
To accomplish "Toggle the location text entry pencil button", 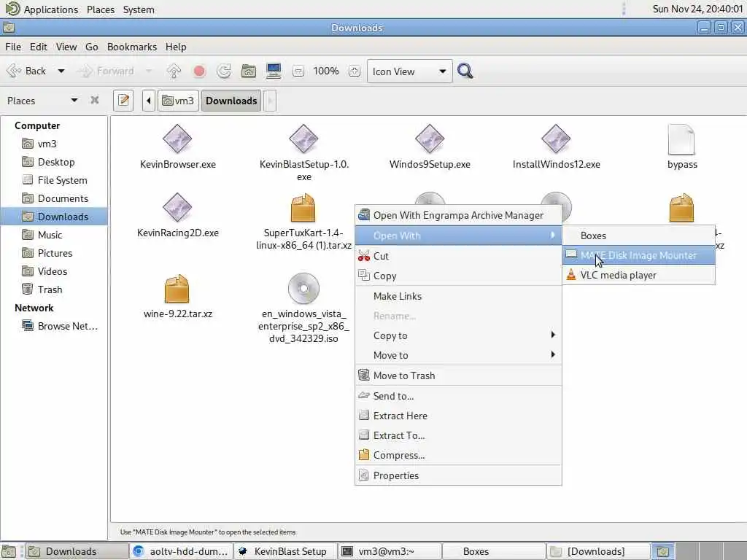I will [x=123, y=101].
